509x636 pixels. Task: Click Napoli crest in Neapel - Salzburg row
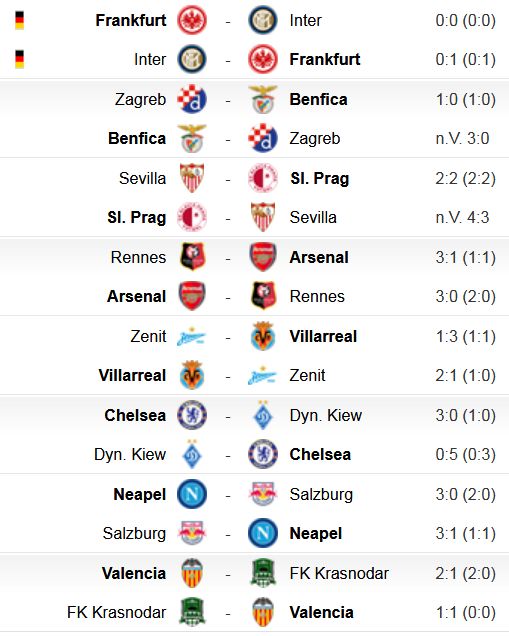[192, 494]
